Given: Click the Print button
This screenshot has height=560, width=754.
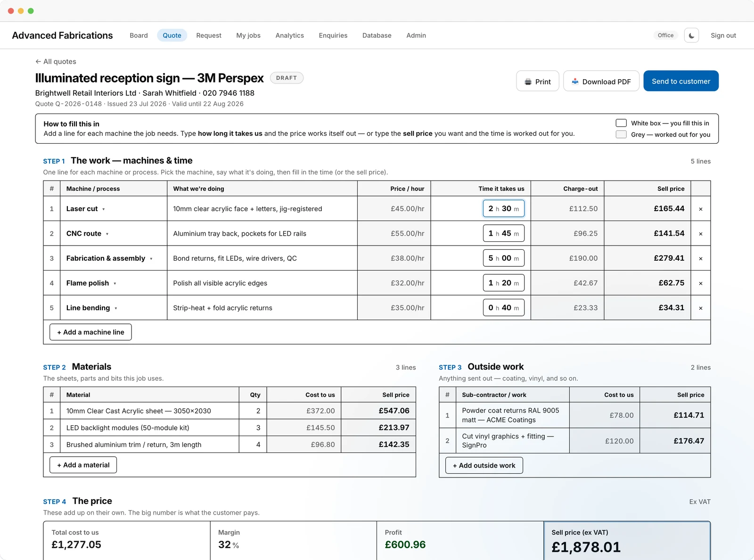Looking at the screenshot, I should click(538, 81).
